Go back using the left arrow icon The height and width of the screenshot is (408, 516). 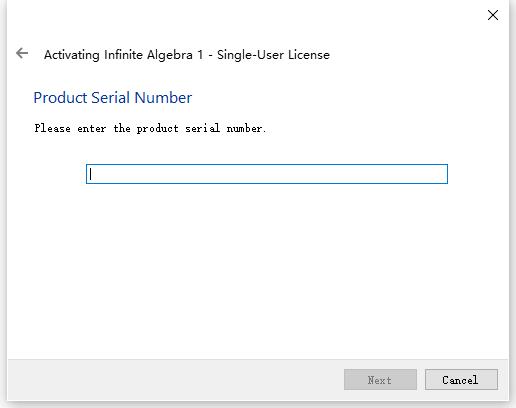22,53
